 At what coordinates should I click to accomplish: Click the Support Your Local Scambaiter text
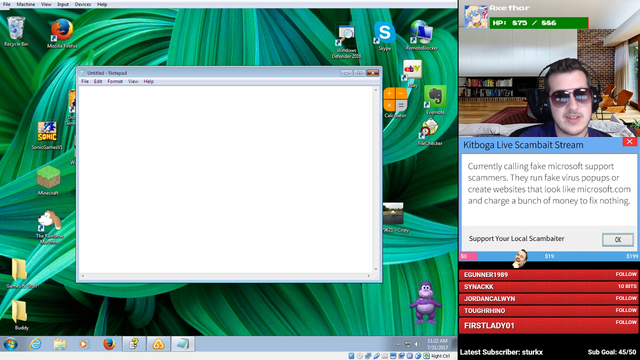(516, 238)
